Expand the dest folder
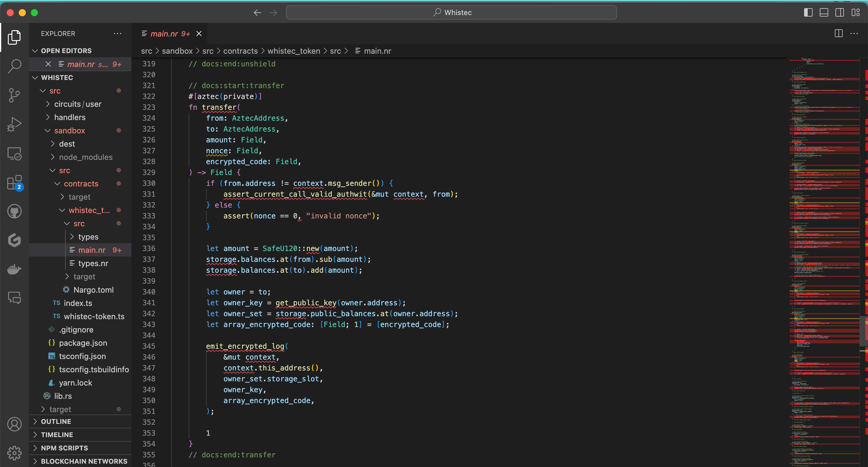This screenshot has width=868, height=467. 80,144
